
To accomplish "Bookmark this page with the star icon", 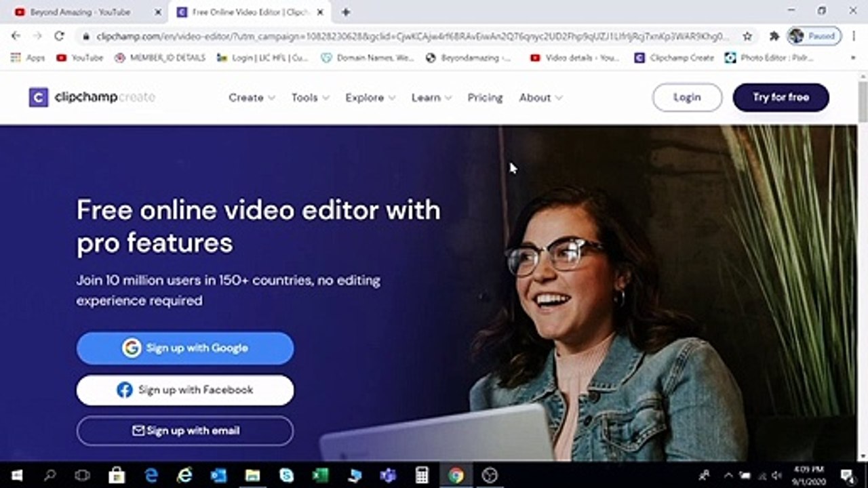I will coord(747,36).
